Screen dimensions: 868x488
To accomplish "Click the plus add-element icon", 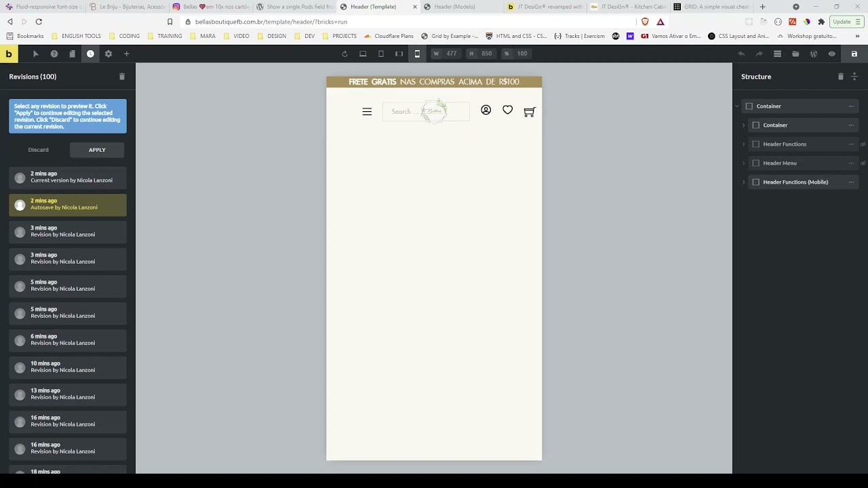I will point(126,54).
